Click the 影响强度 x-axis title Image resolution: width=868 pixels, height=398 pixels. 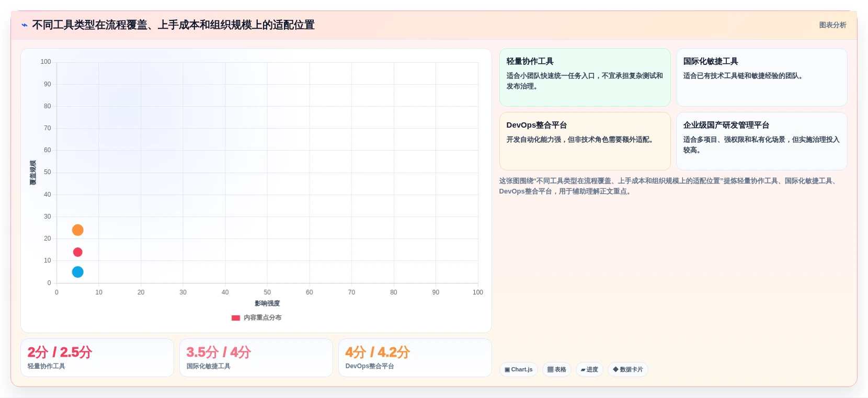[267, 303]
